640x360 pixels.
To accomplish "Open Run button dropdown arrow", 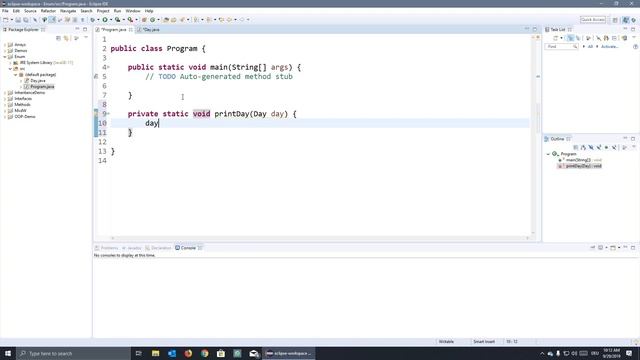I will (x=111, y=20).
